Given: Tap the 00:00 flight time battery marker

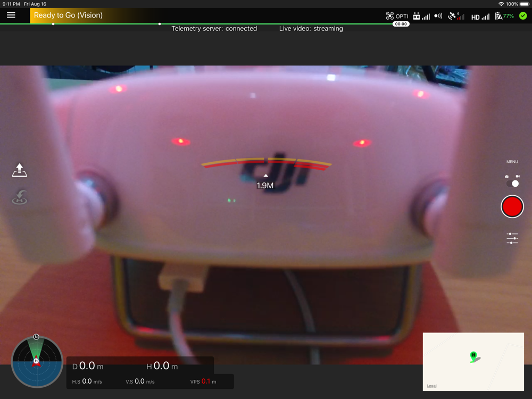Looking at the screenshot, I should point(401,24).
